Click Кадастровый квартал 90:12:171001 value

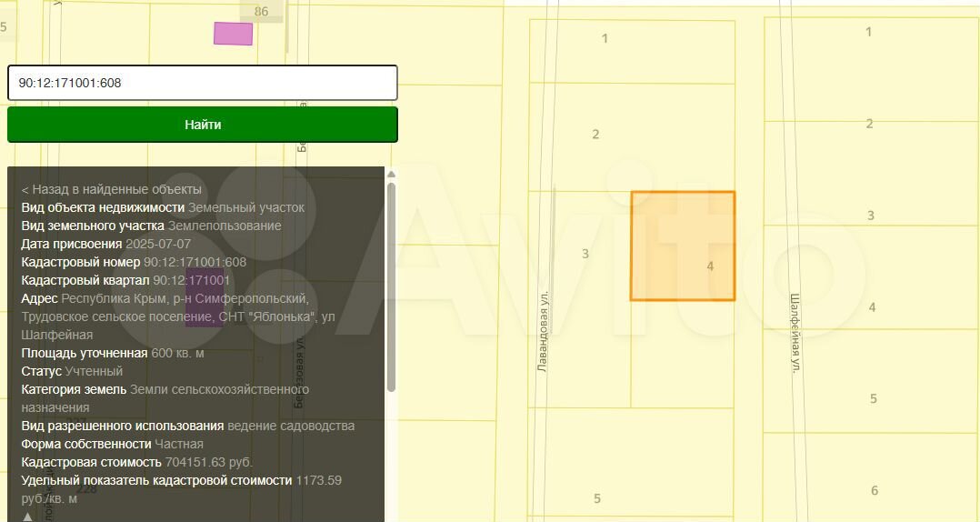(x=191, y=280)
